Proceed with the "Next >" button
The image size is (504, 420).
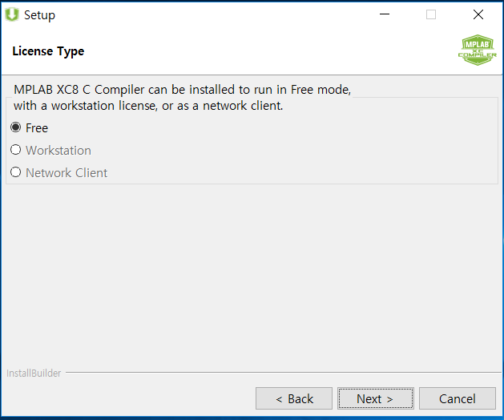pos(376,398)
